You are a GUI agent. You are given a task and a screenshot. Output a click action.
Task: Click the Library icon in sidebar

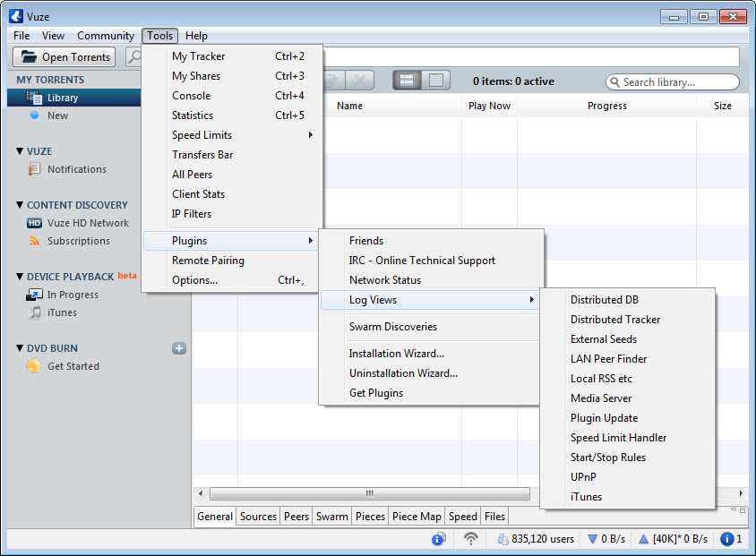tap(34, 98)
